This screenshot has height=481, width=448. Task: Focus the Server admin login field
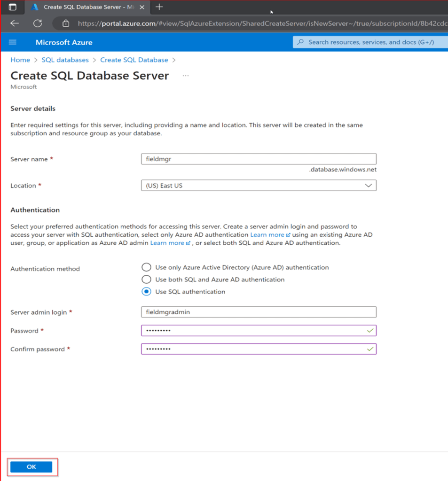point(259,312)
